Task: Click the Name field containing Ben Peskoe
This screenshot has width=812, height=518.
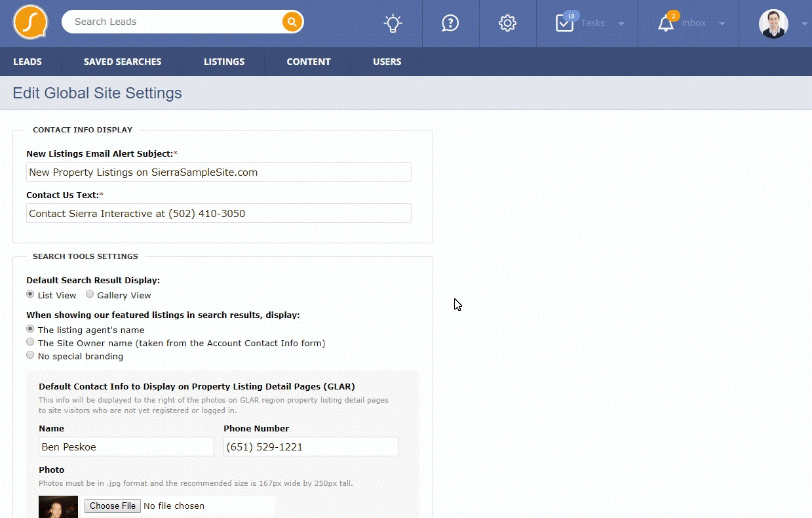Action: click(126, 447)
